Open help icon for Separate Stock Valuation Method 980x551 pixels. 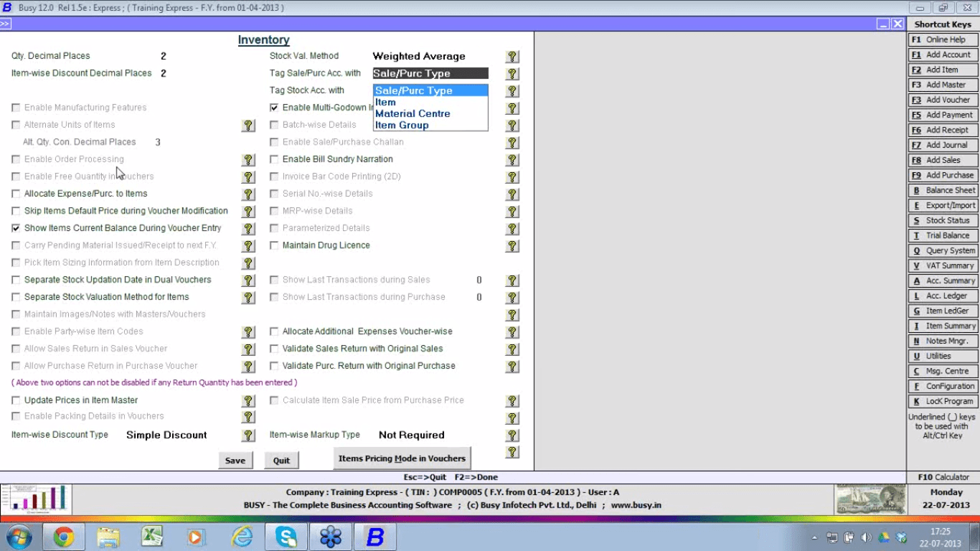point(248,298)
